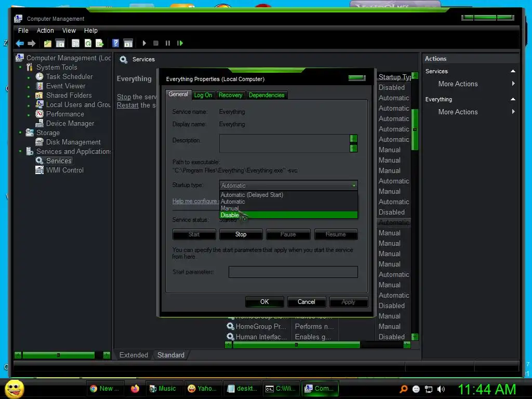The height and width of the screenshot is (399, 532).
Task: Select Disk Management in the tree
Action: point(73,142)
